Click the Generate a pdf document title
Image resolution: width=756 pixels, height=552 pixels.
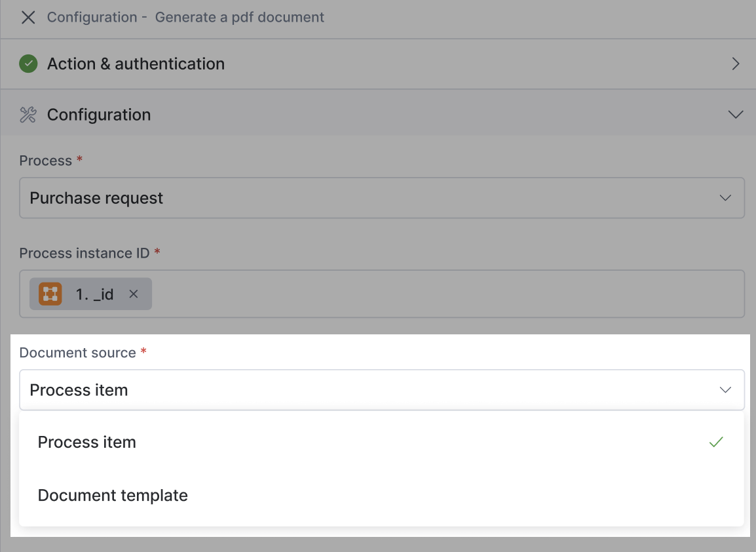coord(240,18)
